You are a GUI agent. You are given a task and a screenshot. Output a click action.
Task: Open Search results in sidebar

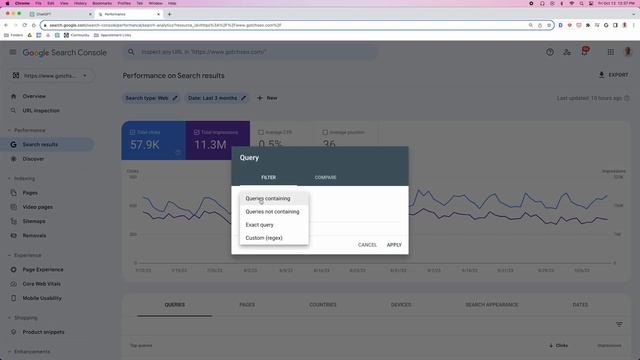pyautogui.click(x=40, y=144)
